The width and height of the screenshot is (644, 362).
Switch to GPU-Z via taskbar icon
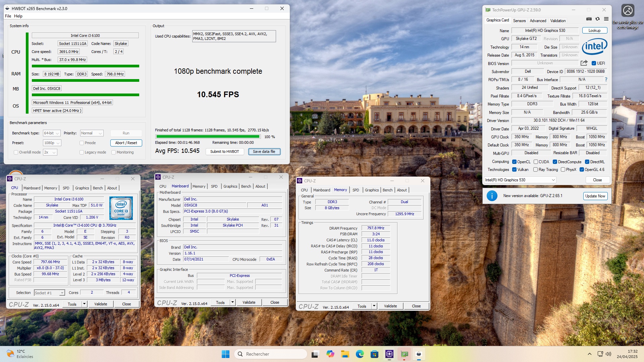(404, 354)
